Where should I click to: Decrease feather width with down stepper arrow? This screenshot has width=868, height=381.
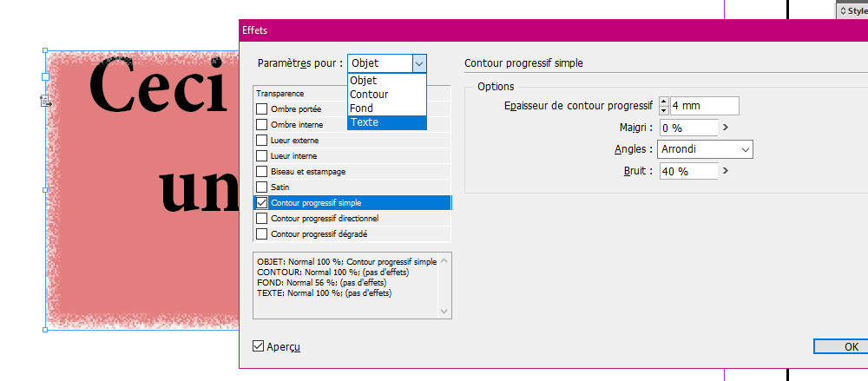664,109
